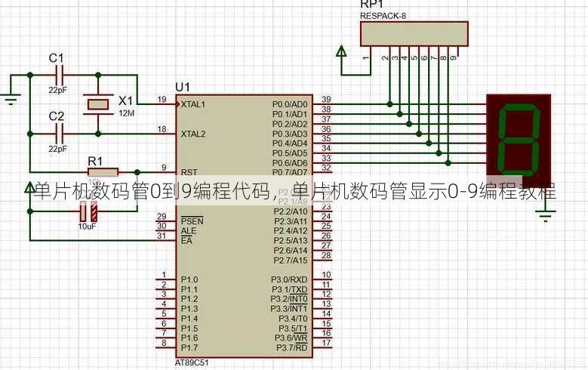Click the AT89C51 part name text
The width and height of the screenshot is (588, 370).
click(192, 363)
